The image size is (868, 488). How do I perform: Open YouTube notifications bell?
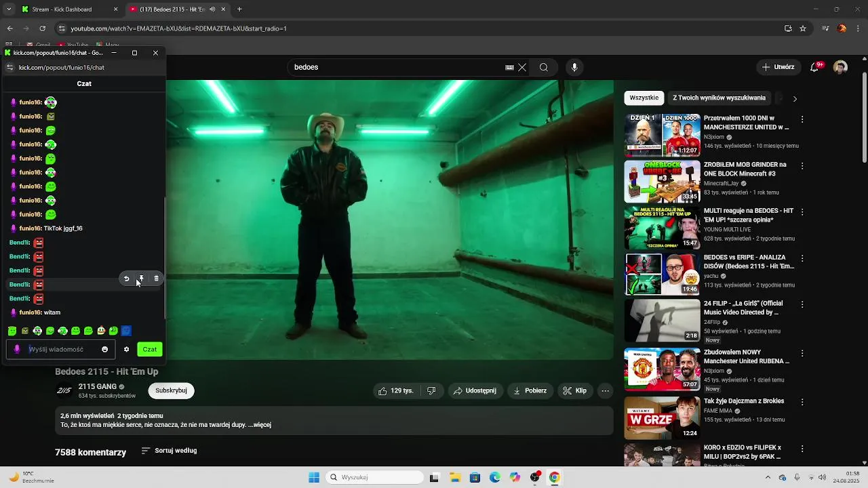(815, 67)
